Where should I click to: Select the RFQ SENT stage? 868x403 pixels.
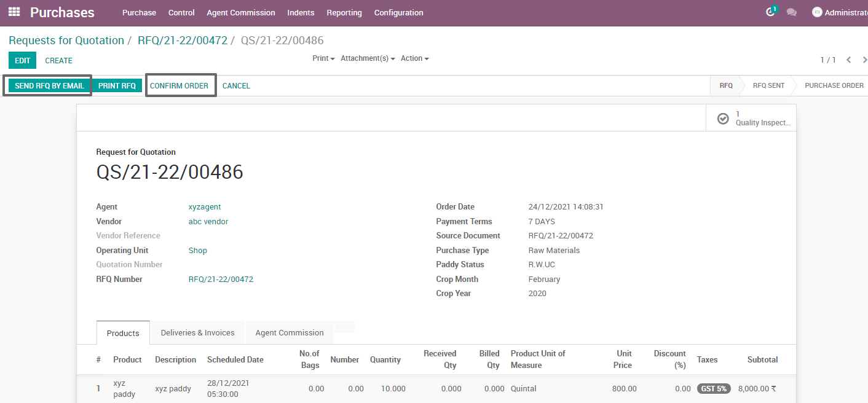(x=768, y=85)
